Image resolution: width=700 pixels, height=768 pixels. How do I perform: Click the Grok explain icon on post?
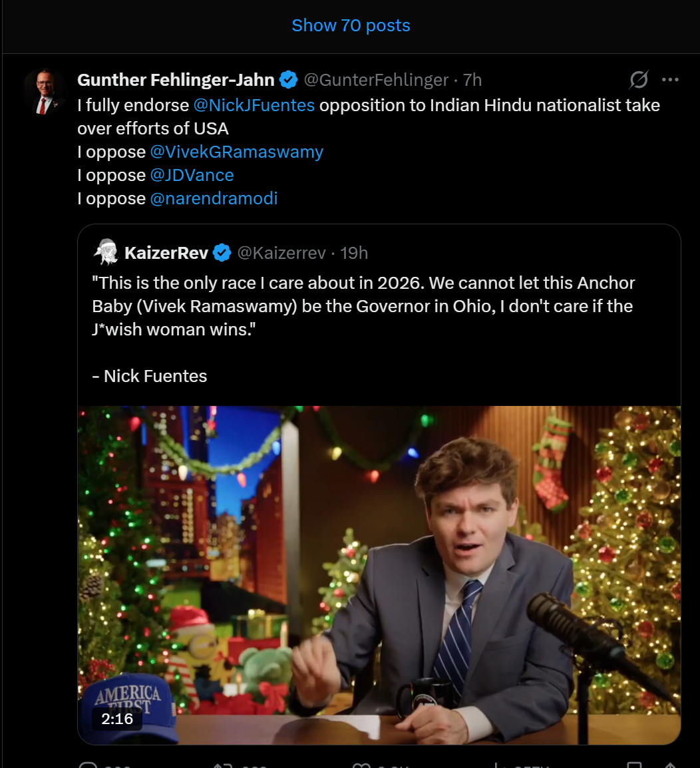click(x=638, y=81)
